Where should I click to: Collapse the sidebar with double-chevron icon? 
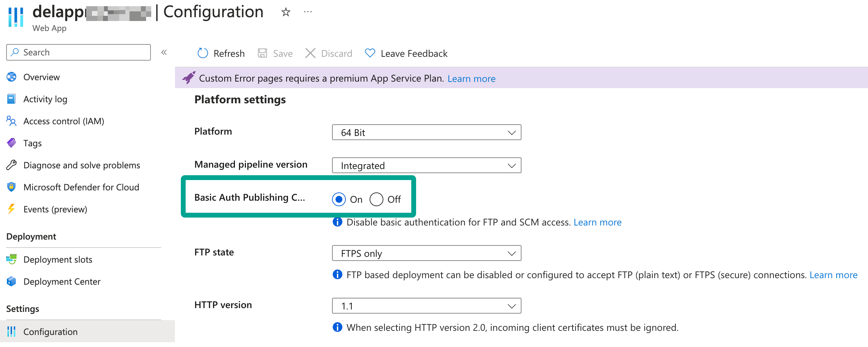164,52
